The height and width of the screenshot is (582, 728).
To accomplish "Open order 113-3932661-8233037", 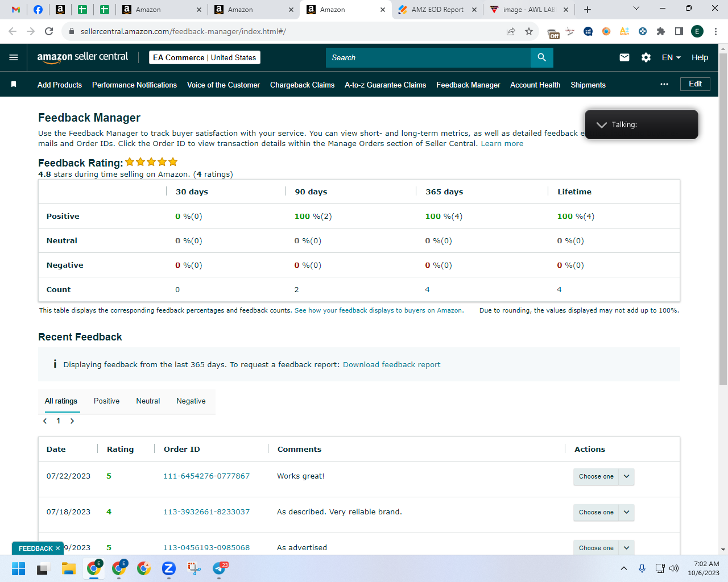I will pyautogui.click(x=206, y=512).
